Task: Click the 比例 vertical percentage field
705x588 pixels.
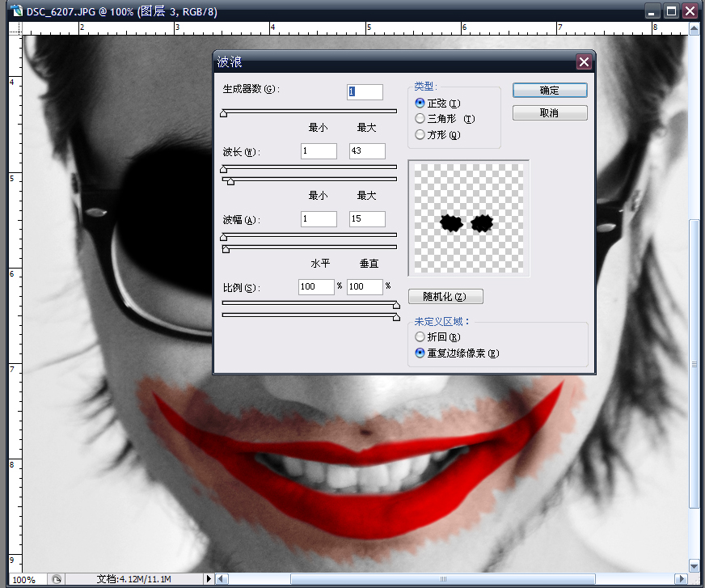Action: 365,286
